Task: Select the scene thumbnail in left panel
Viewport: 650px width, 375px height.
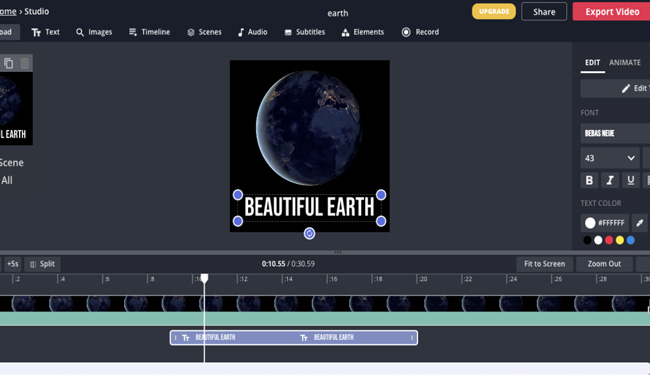Action: pyautogui.click(x=16, y=109)
